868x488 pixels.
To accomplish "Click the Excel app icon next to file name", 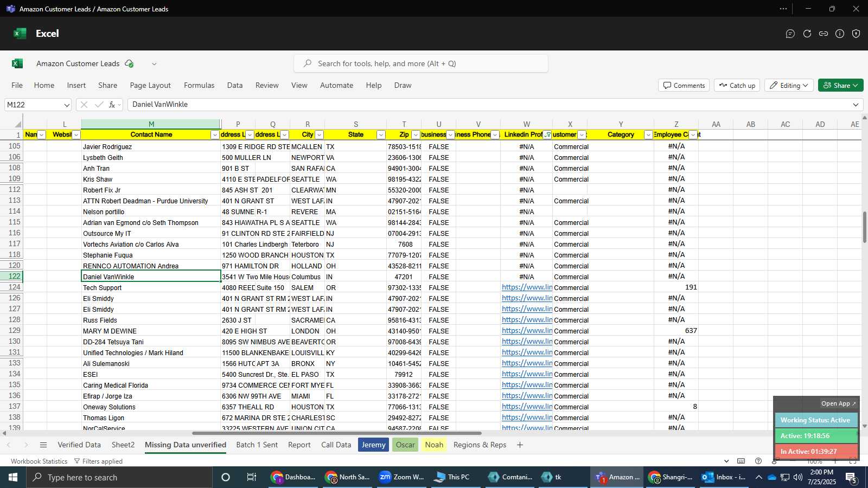I will point(17,63).
